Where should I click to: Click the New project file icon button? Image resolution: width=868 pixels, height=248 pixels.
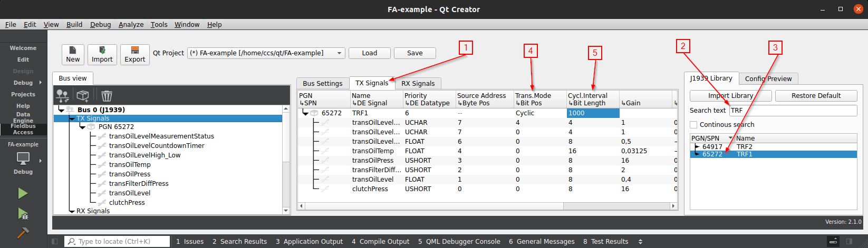coord(73,54)
